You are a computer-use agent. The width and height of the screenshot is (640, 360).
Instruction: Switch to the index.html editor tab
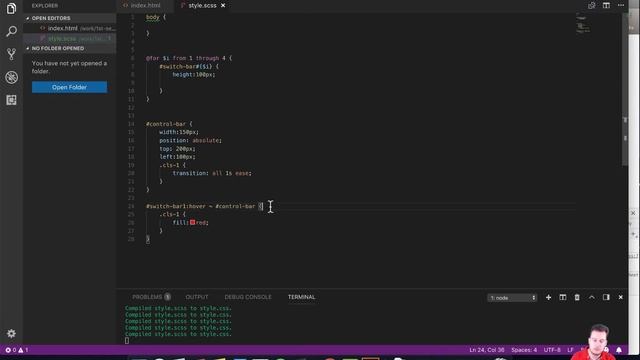(145, 5)
